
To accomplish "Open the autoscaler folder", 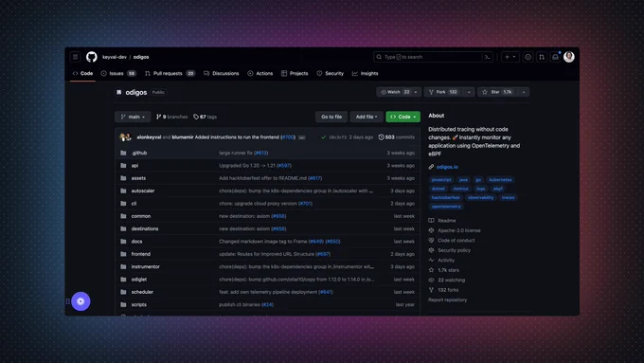I will (142, 191).
